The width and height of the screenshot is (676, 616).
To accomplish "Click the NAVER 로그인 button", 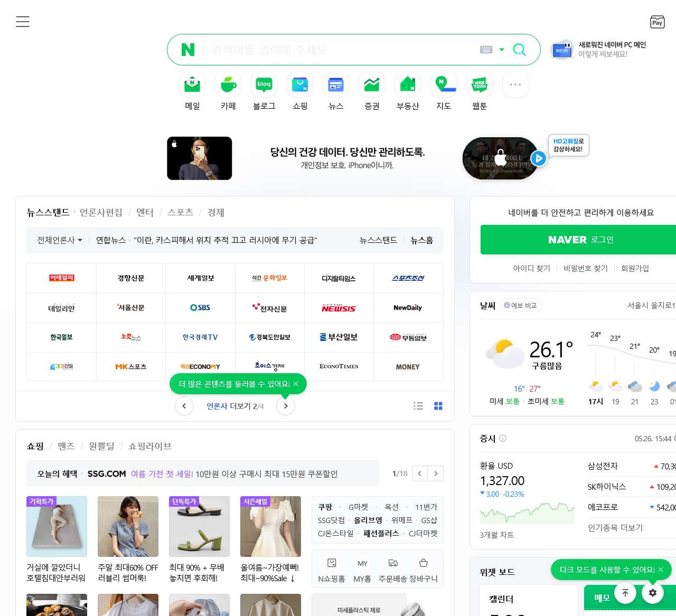I will (581, 240).
